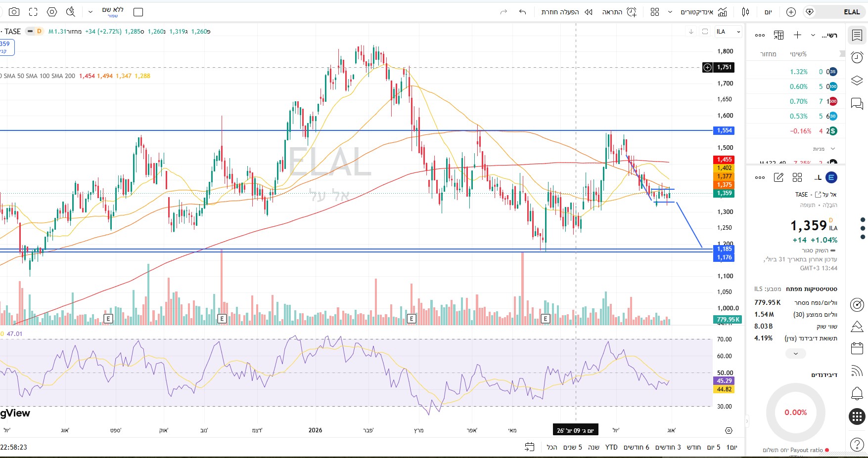868x458 pixels.
Task: Open the news feed icon in the sidebar
Action: (857, 371)
